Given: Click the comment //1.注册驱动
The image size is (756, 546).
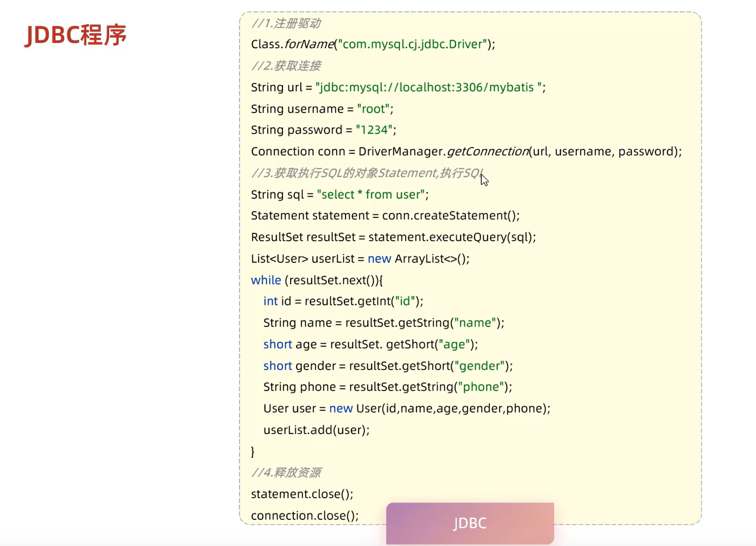Looking at the screenshot, I should pyautogui.click(x=286, y=23).
